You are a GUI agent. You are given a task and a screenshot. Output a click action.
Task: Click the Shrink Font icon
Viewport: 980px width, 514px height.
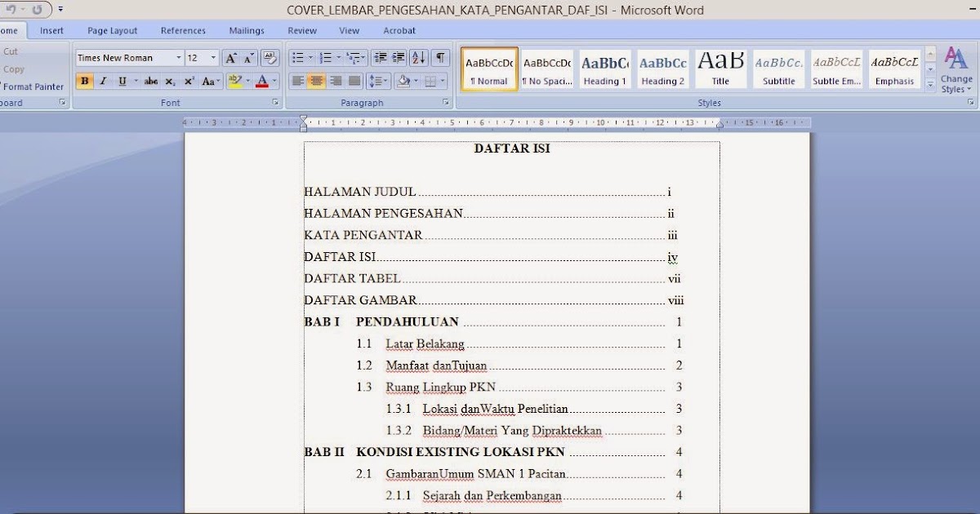click(249, 58)
